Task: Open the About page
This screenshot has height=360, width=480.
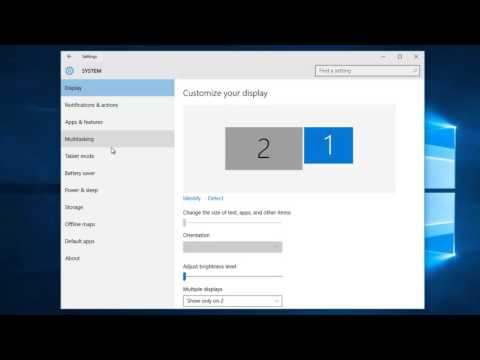Action: click(117, 258)
